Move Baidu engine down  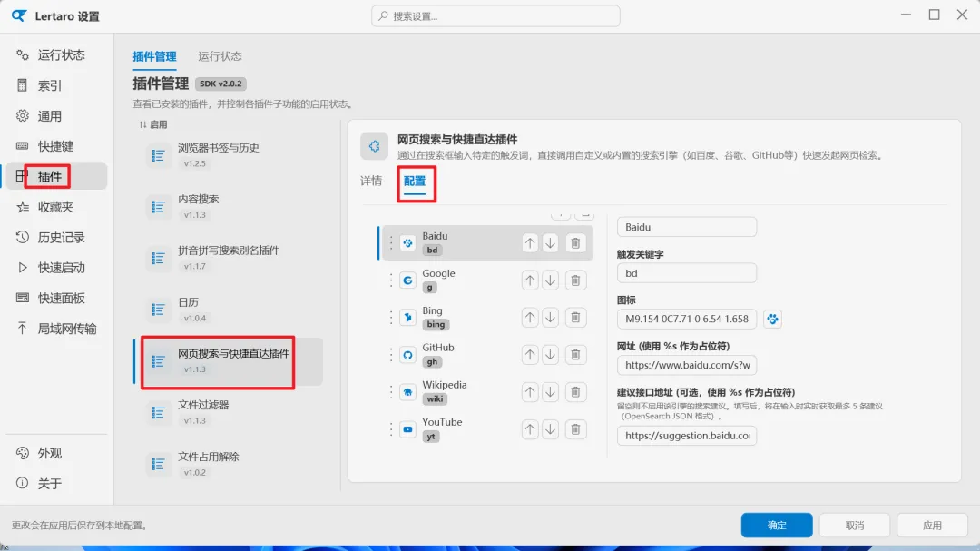coord(550,243)
